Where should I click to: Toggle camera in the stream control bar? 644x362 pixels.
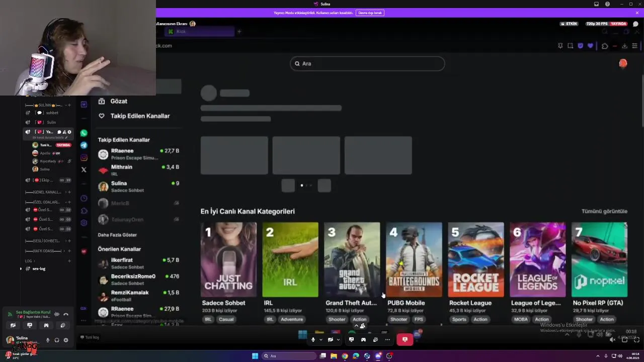pyautogui.click(x=330, y=340)
